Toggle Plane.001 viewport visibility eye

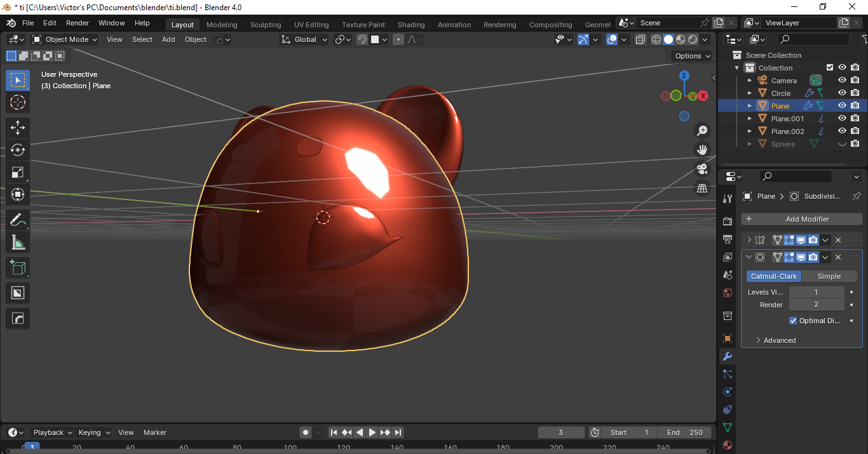coord(842,119)
